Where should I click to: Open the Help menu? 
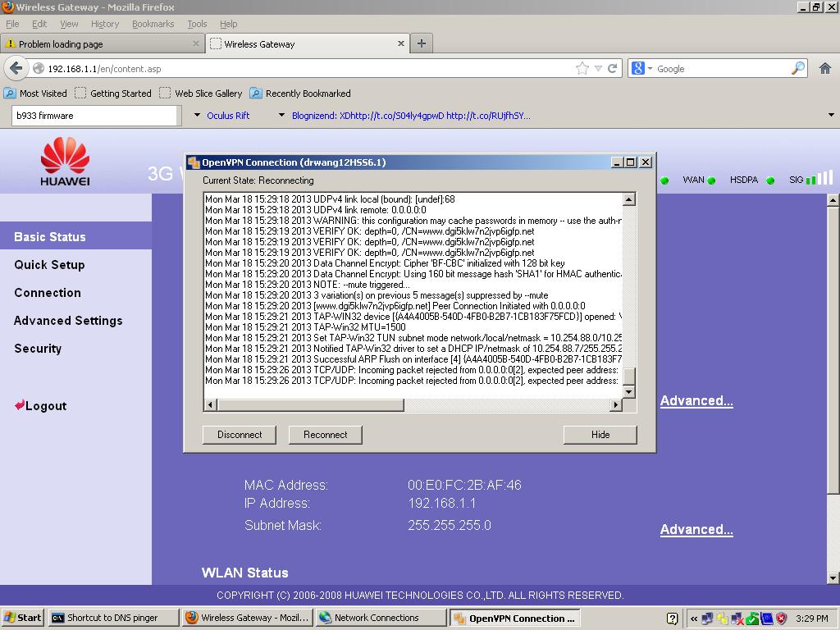(x=228, y=24)
